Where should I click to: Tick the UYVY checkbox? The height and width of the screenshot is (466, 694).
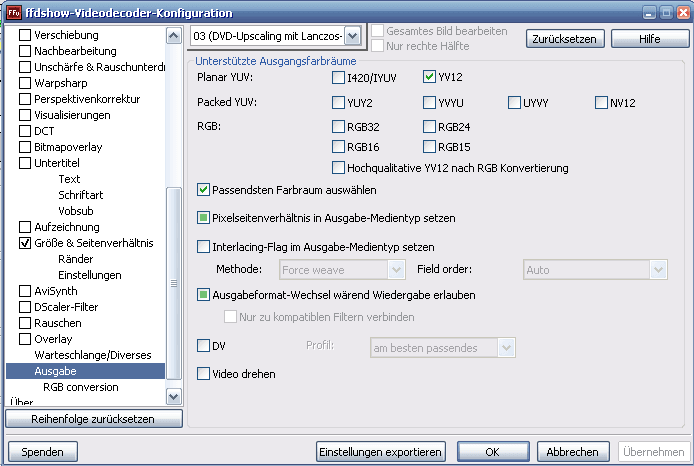tap(514, 103)
